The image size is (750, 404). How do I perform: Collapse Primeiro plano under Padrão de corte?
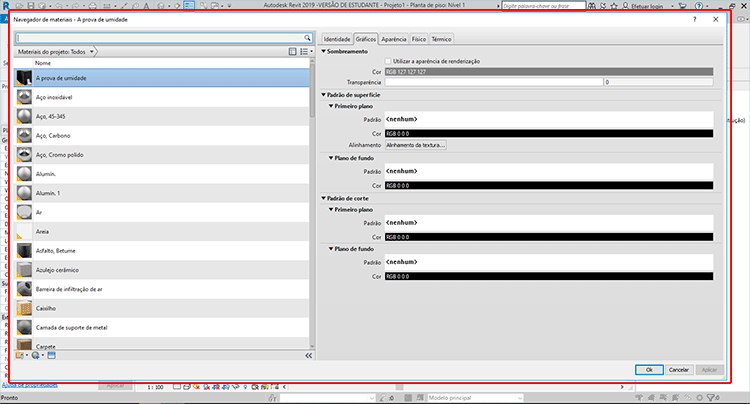tap(331, 209)
